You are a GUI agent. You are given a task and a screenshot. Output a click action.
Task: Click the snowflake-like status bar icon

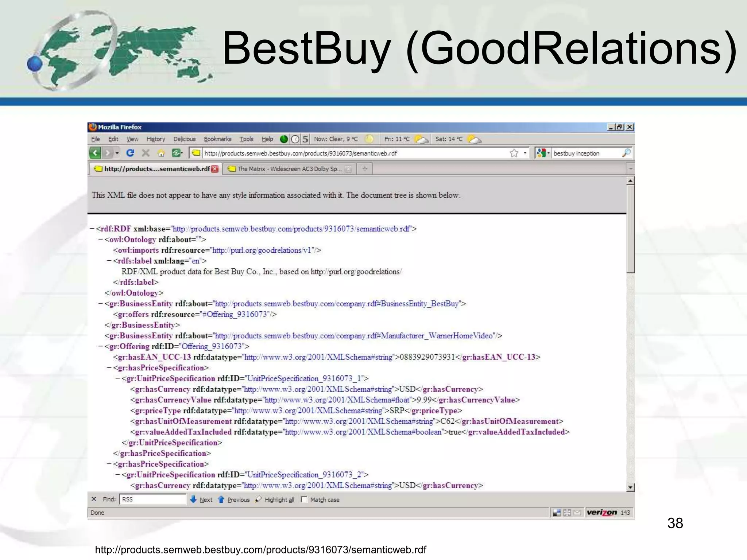pos(567,513)
